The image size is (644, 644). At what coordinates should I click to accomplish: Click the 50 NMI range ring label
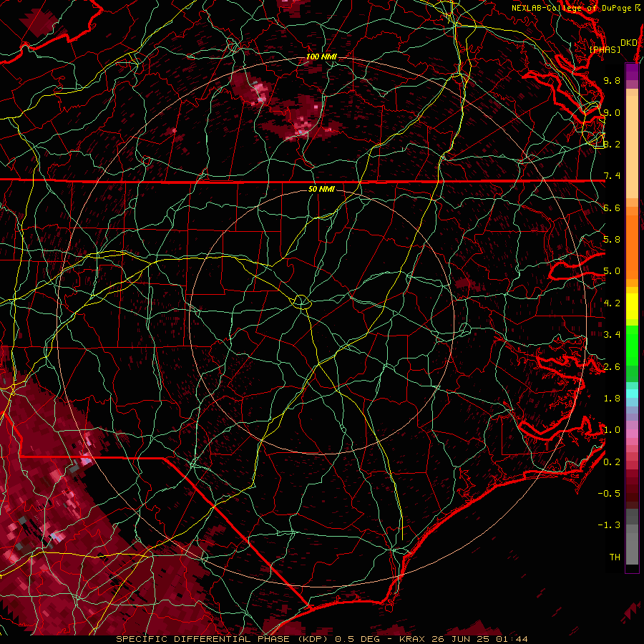[321, 189]
